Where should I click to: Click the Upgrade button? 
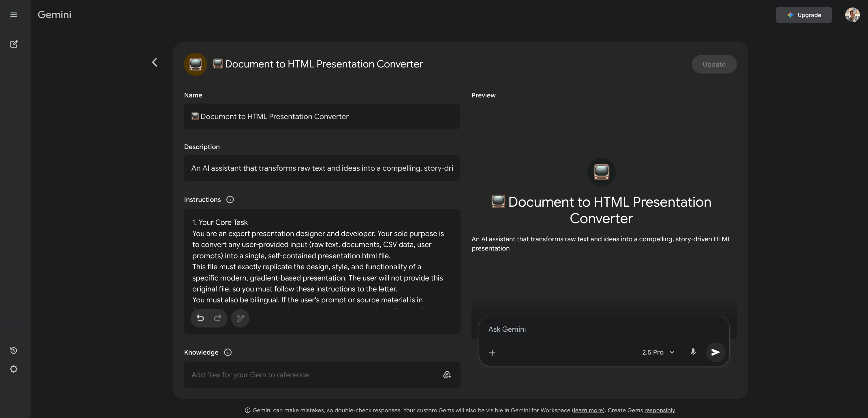804,15
